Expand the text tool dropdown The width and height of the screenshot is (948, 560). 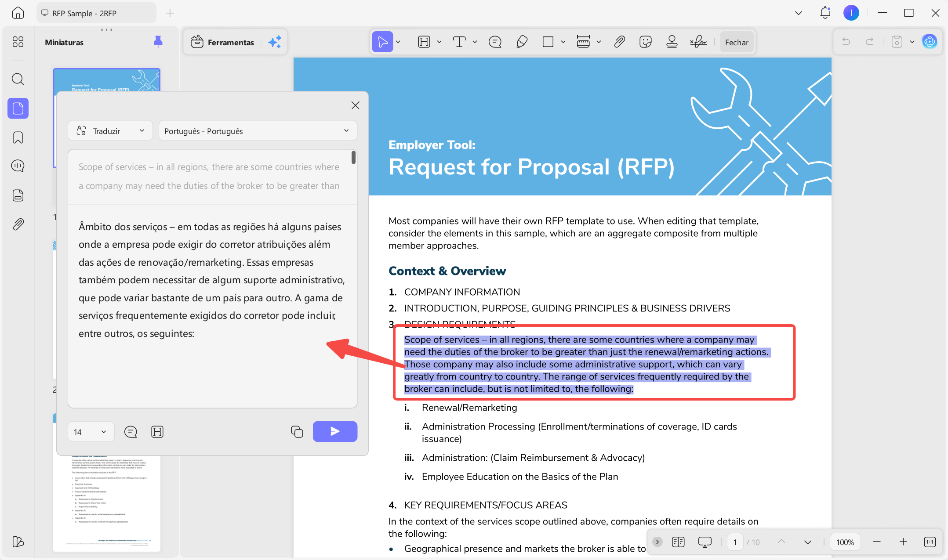tap(475, 42)
